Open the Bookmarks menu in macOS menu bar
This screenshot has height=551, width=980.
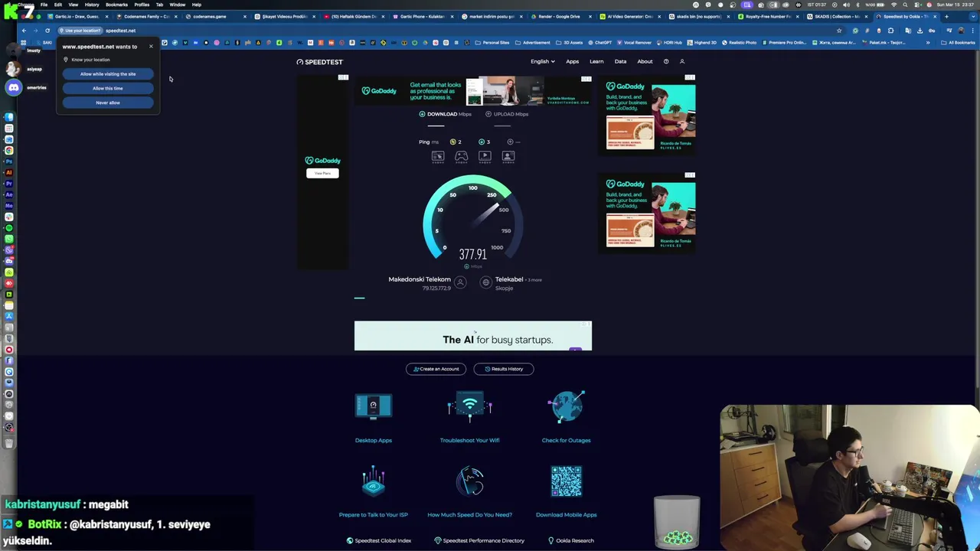pos(116,5)
